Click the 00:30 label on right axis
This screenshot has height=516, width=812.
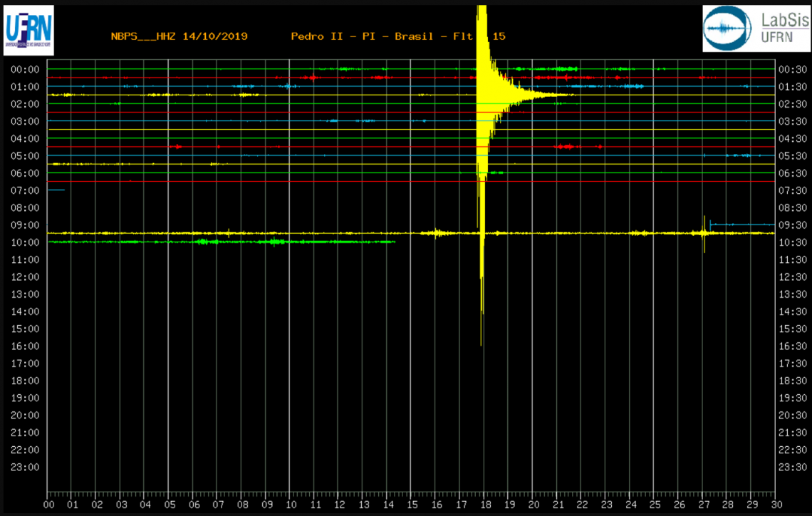tap(792, 70)
